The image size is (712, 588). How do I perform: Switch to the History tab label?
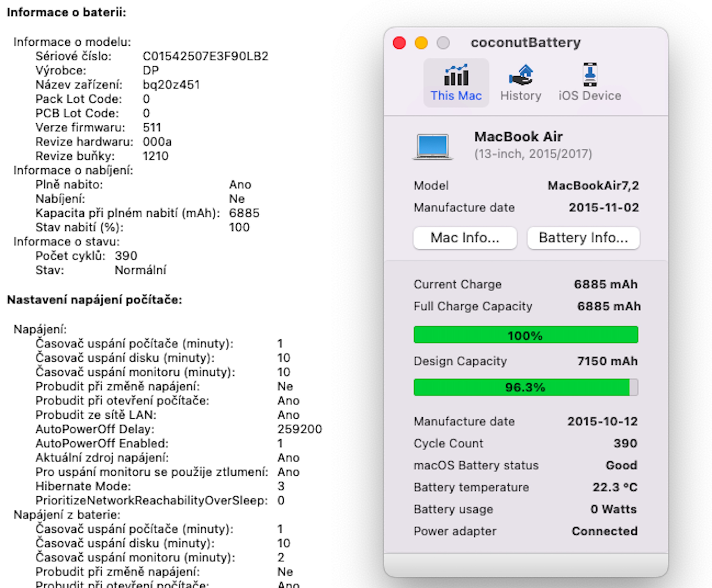tap(521, 96)
